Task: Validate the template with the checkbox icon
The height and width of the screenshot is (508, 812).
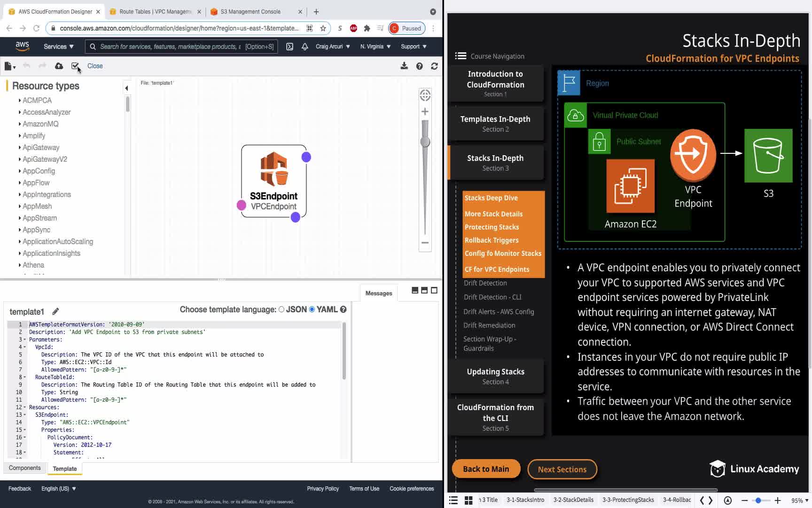Action: point(75,66)
